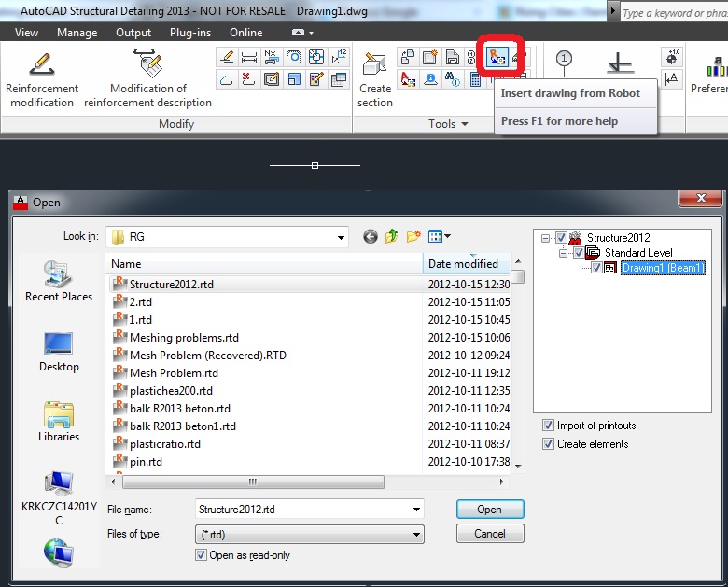Screen dimensions: 728x587
Task: Click the floppy disk save icon
Action: [453, 57]
